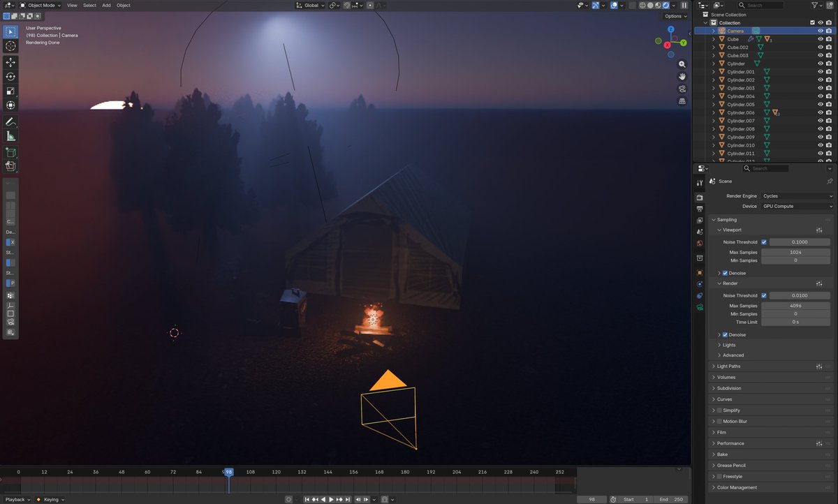Open the Select menu
Screen dimensions: 838x504
click(89, 5)
